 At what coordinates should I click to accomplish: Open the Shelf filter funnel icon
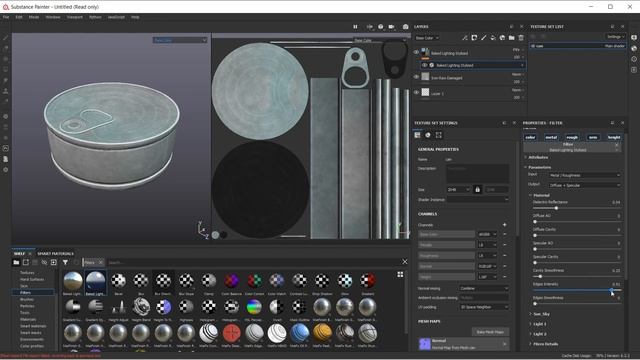[x=65, y=262]
